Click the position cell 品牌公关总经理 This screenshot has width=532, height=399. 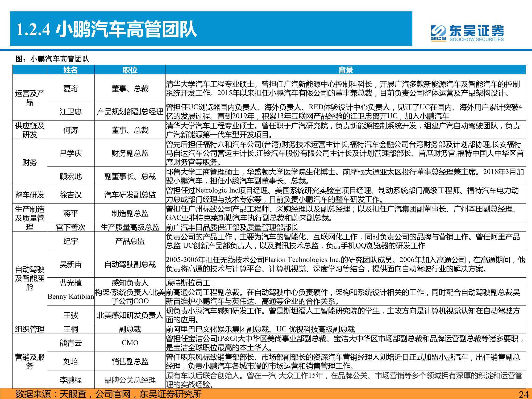click(130, 380)
